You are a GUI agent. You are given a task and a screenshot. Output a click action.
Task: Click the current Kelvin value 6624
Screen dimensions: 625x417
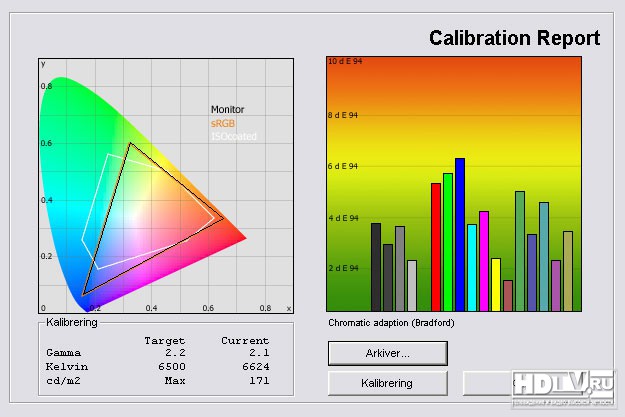pos(256,366)
